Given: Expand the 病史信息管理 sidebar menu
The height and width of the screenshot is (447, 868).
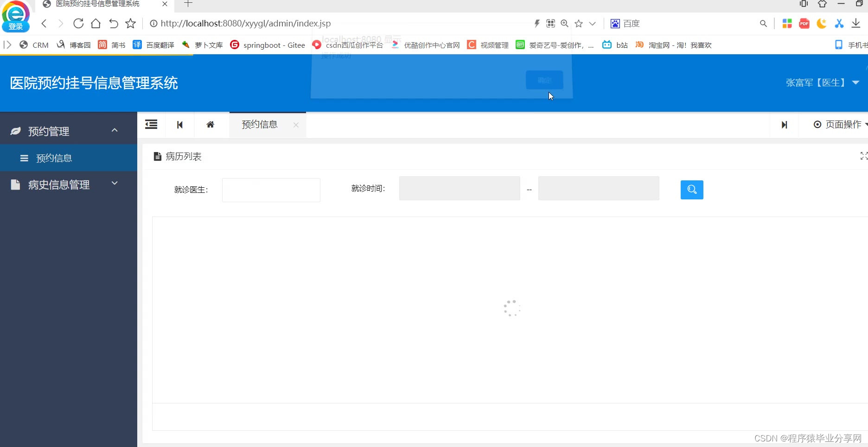Looking at the screenshot, I should click(69, 185).
